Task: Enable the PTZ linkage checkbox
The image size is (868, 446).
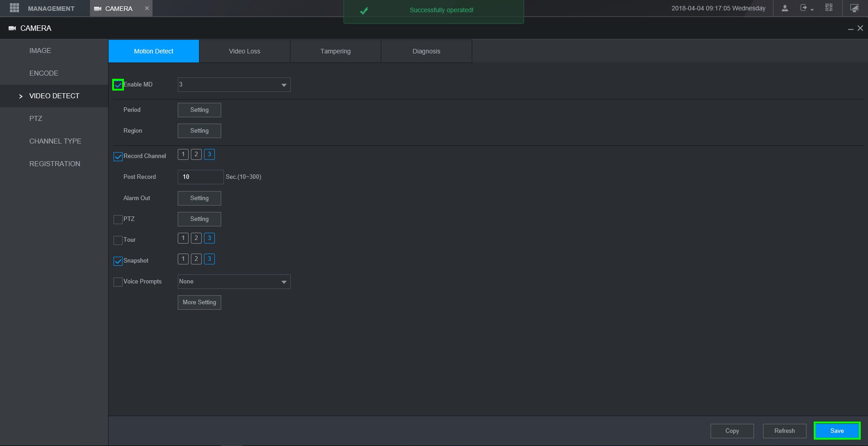Action: pyautogui.click(x=118, y=220)
